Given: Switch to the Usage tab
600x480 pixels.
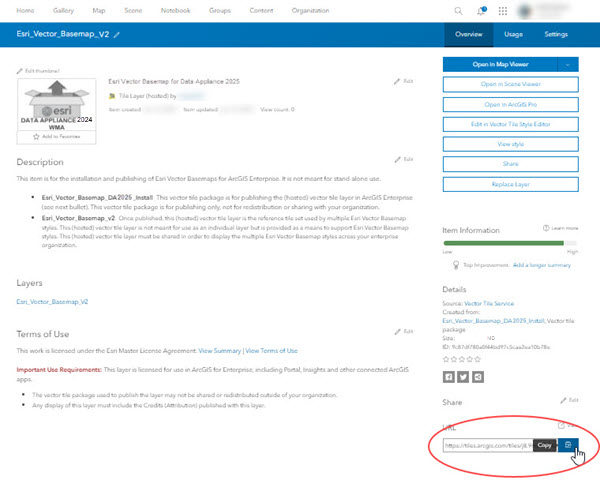Looking at the screenshot, I should (x=512, y=34).
